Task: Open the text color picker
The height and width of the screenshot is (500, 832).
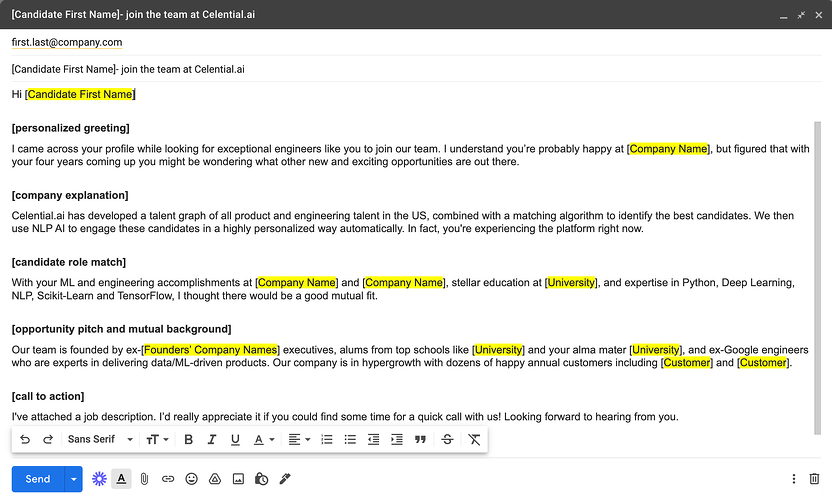Action: [264, 439]
